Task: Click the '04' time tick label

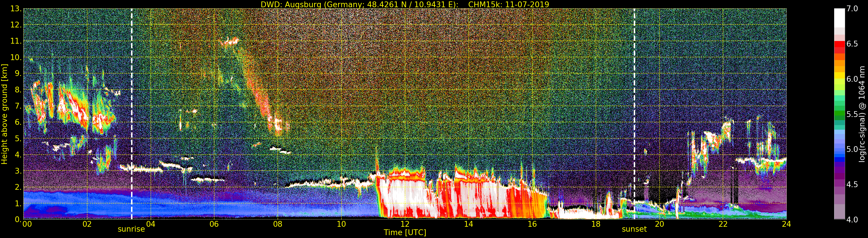Action: tap(151, 224)
